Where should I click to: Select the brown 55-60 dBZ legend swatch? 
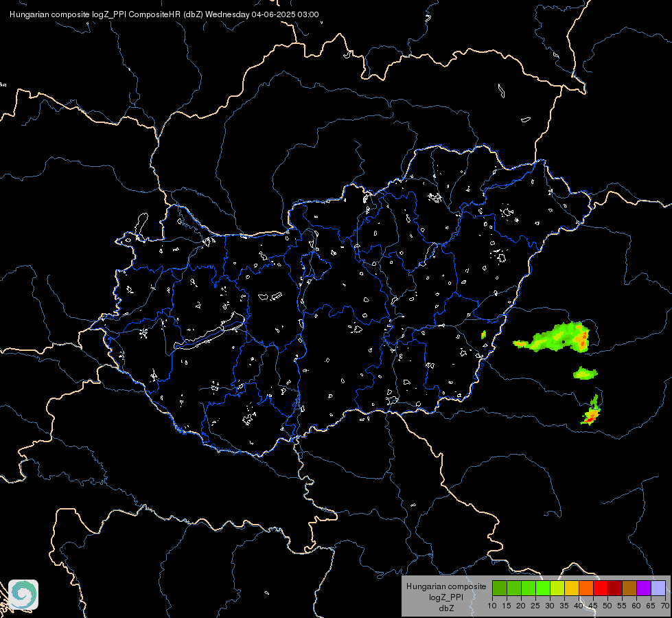coord(629,588)
